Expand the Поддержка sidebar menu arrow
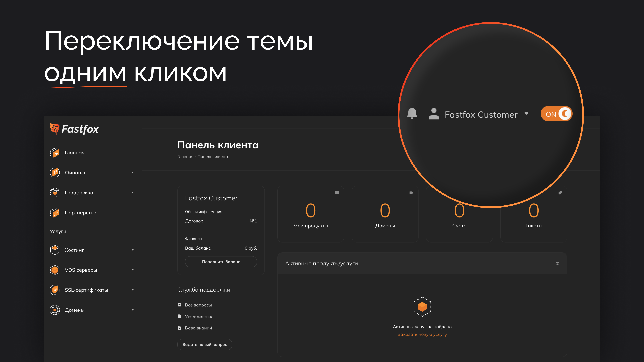644x362 pixels. tap(132, 192)
